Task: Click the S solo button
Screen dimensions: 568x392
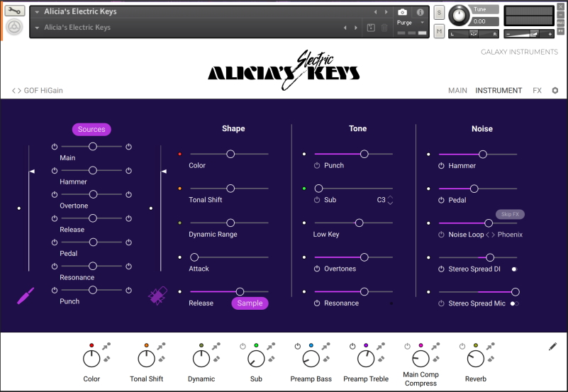Action: [439, 13]
